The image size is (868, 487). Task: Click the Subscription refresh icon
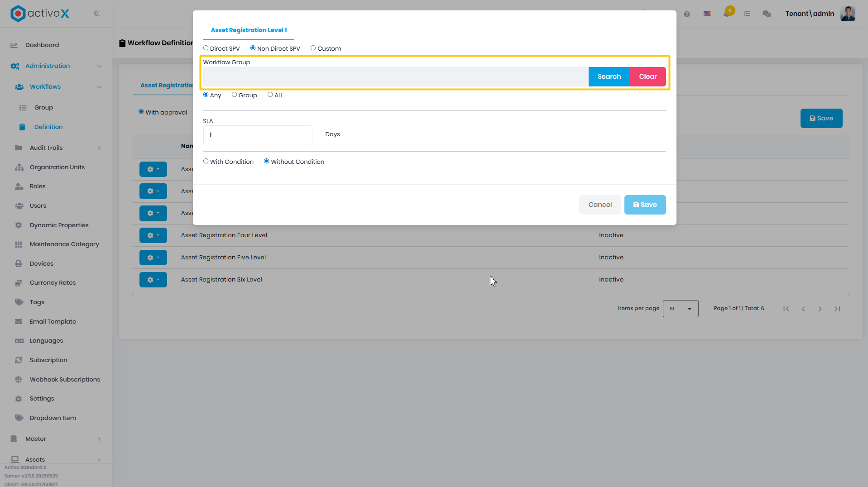(x=19, y=360)
